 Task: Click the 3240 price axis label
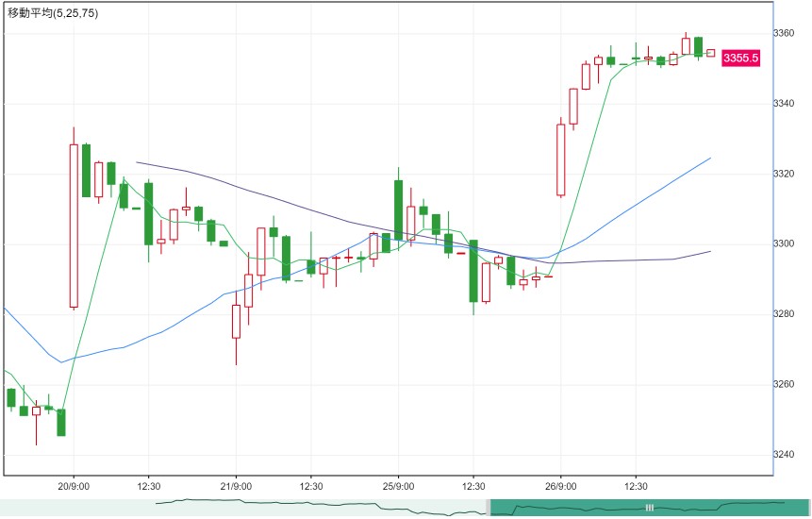coord(783,454)
